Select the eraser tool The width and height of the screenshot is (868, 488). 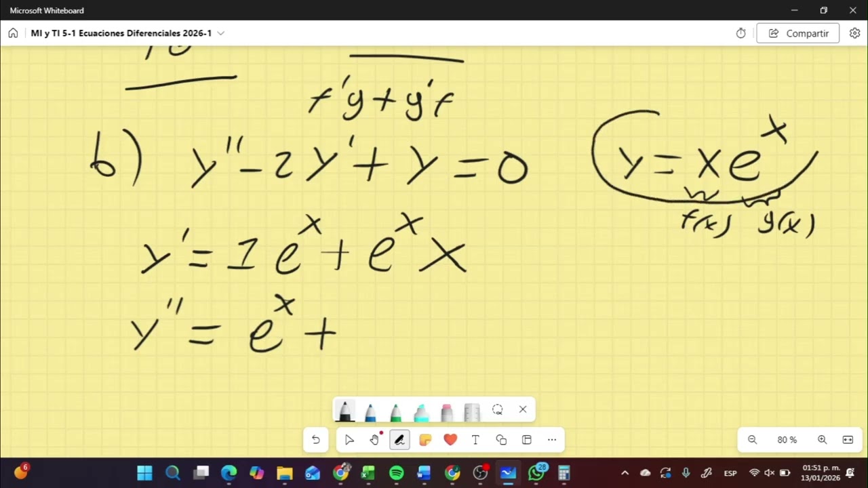pos(446,411)
